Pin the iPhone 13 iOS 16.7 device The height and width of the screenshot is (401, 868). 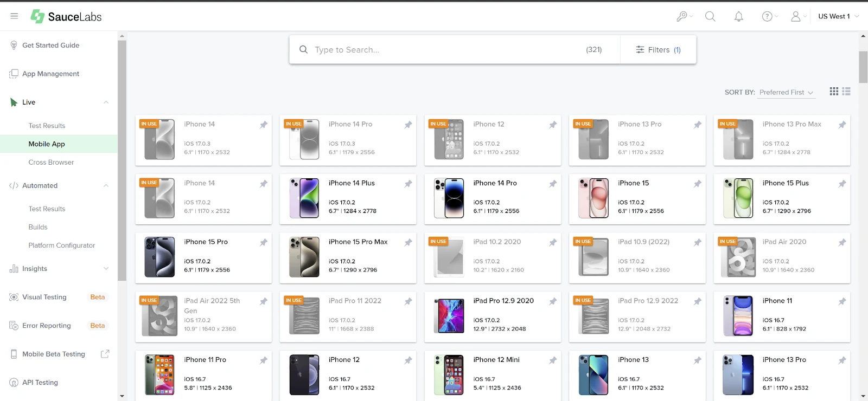698,360
